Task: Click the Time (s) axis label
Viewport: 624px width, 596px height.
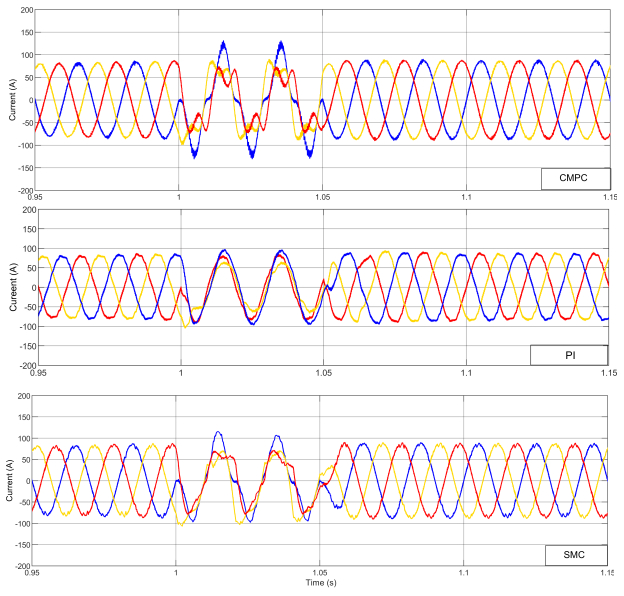Action: [321, 580]
